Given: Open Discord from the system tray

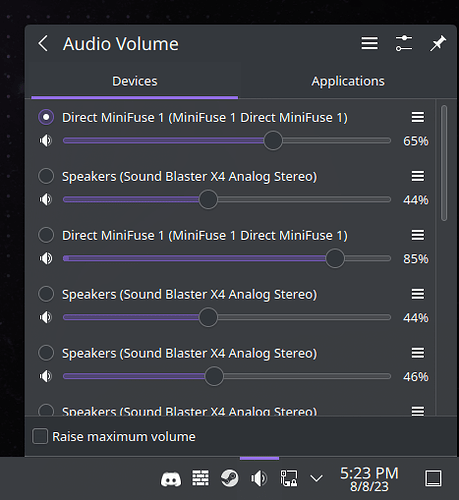Looking at the screenshot, I should pos(171,479).
